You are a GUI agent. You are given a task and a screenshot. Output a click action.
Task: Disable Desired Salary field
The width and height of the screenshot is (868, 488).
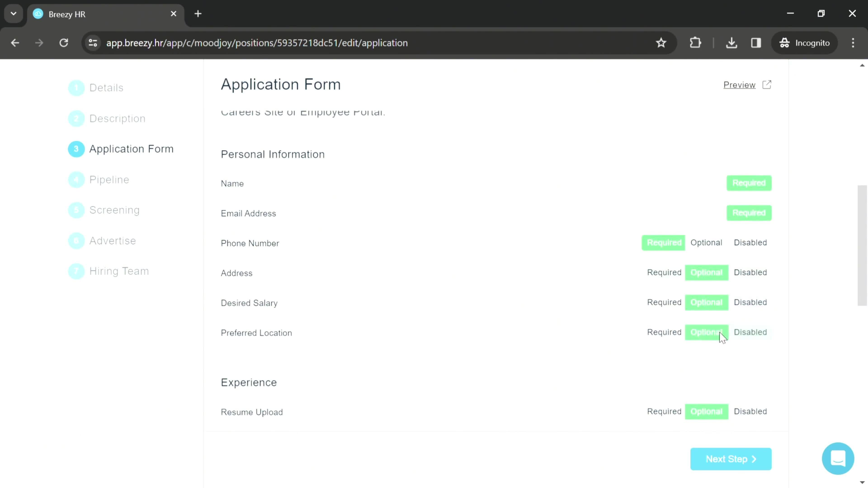click(x=750, y=302)
